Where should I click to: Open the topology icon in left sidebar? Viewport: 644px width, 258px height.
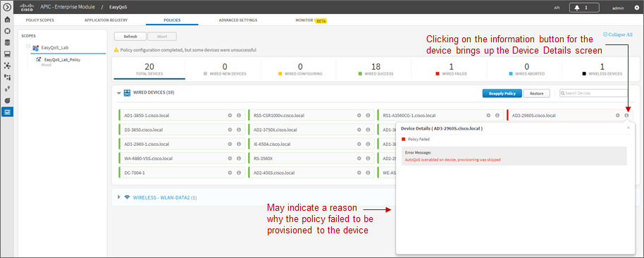coord(6,66)
